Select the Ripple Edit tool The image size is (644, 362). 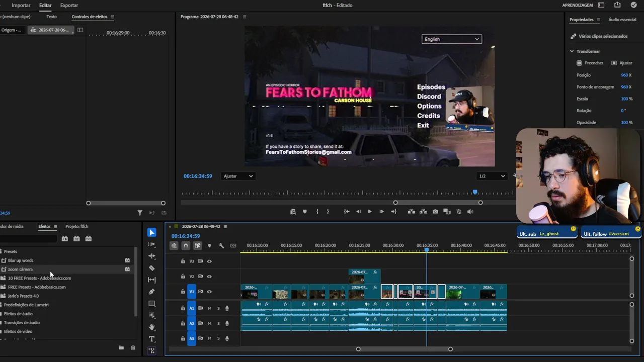click(x=152, y=256)
